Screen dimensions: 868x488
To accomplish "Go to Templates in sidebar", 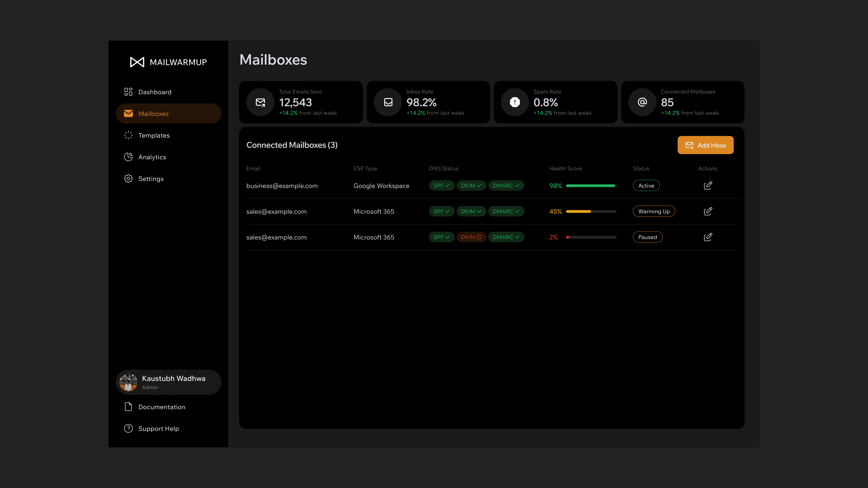I will 154,135.
